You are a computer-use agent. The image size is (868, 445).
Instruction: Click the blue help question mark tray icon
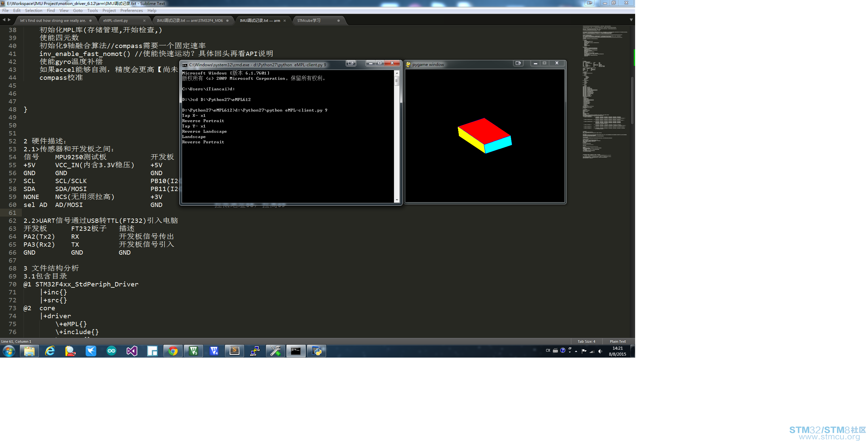point(563,351)
